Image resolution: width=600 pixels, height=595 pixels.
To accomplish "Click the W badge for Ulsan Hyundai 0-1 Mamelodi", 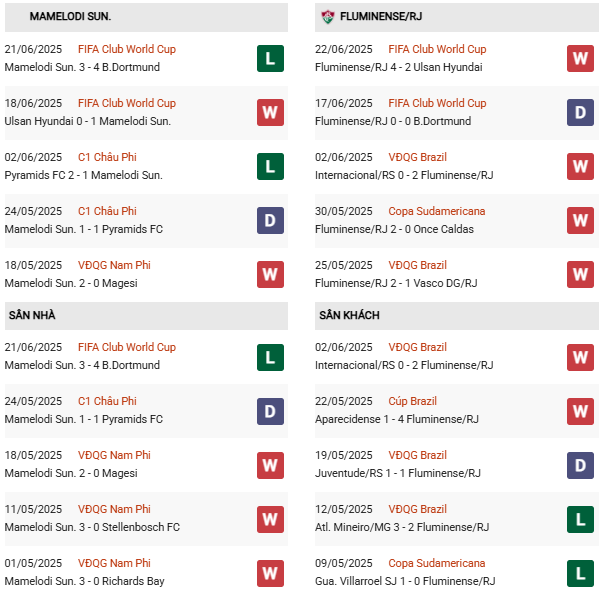I will (x=270, y=112).
